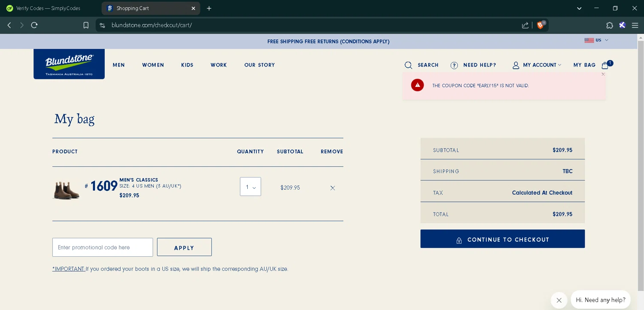The image size is (644, 310).
Task: Click Need Help? link text
Action: pyautogui.click(x=480, y=65)
